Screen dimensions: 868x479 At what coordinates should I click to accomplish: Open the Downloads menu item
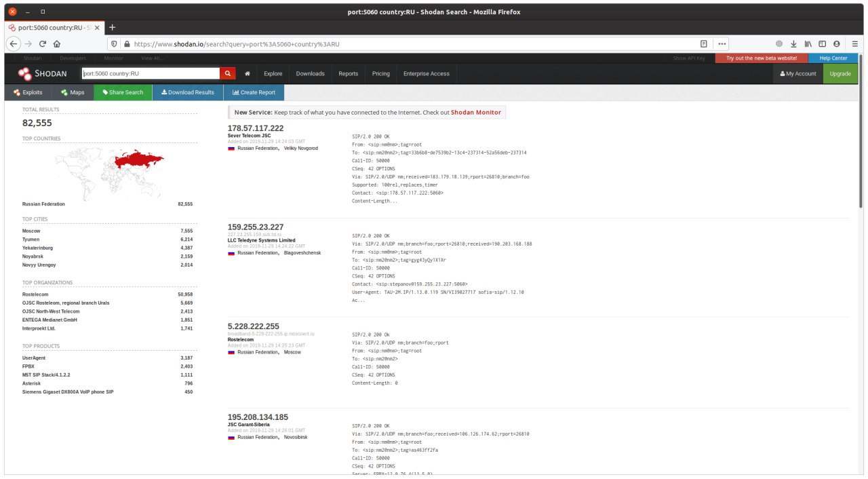[311, 73]
